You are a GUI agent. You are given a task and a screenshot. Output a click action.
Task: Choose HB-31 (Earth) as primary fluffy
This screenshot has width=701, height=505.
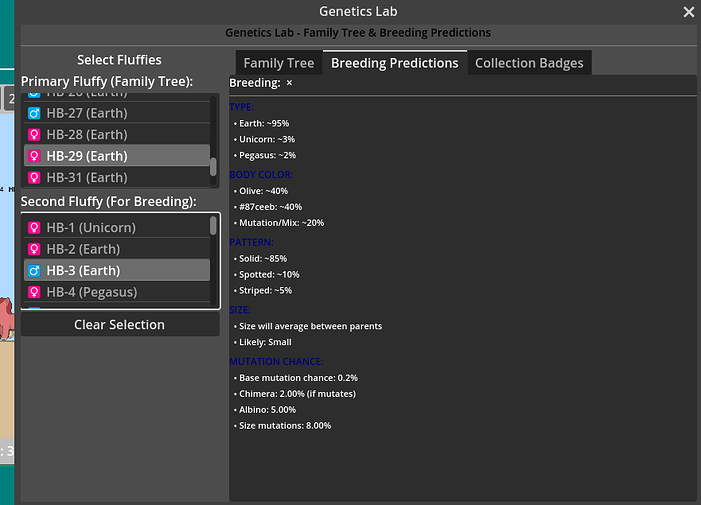(x=86, y=178)
